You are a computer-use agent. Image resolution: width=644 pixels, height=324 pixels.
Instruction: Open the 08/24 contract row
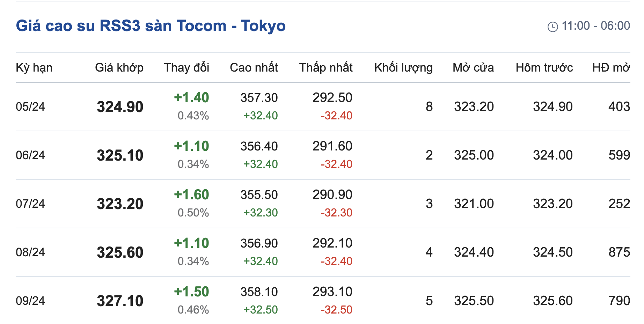(x=30, y=252)
